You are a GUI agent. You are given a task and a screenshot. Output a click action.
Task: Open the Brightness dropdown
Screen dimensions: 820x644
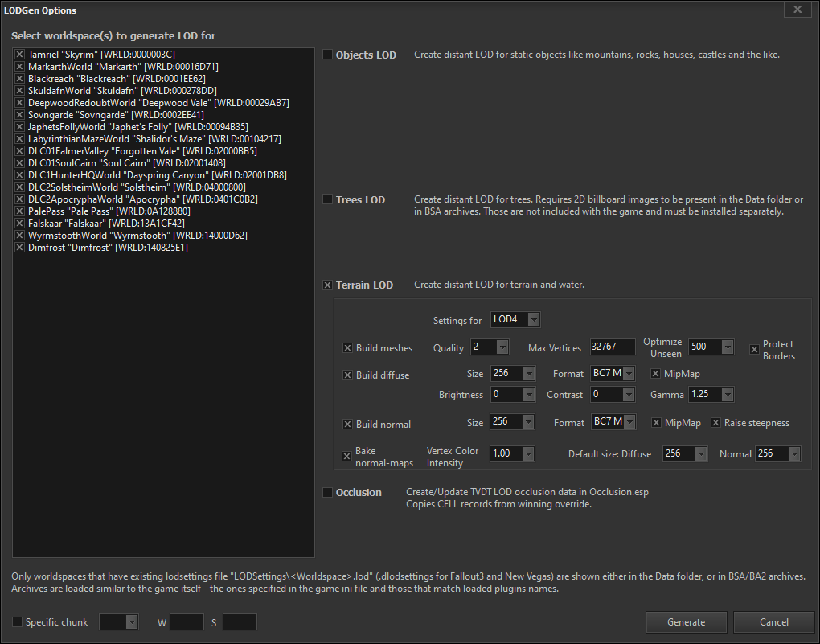point(513,395)
